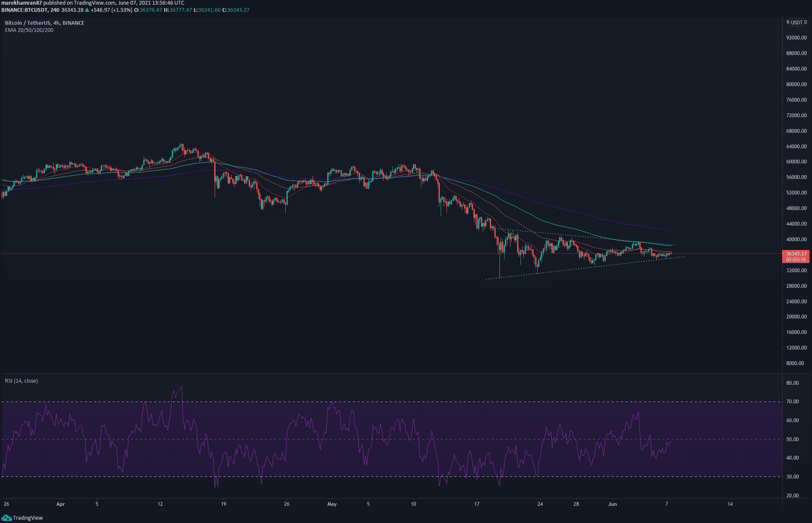Click the 30.00 RSI scale label
812x523 pixels.
(x=792, y=477)
